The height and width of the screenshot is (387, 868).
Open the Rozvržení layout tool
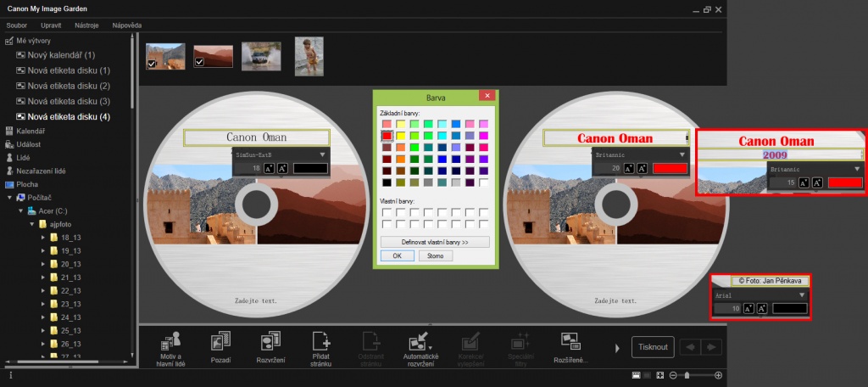click(270, 349)
